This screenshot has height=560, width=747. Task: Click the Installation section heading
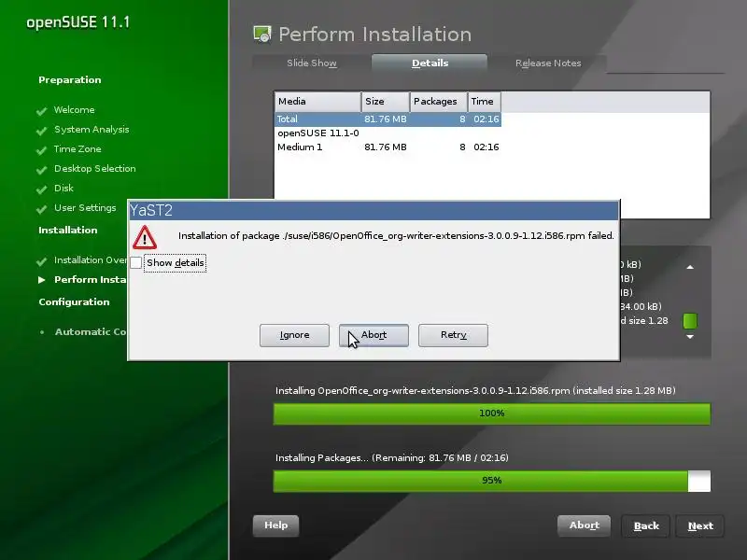(x=67, y=230)
